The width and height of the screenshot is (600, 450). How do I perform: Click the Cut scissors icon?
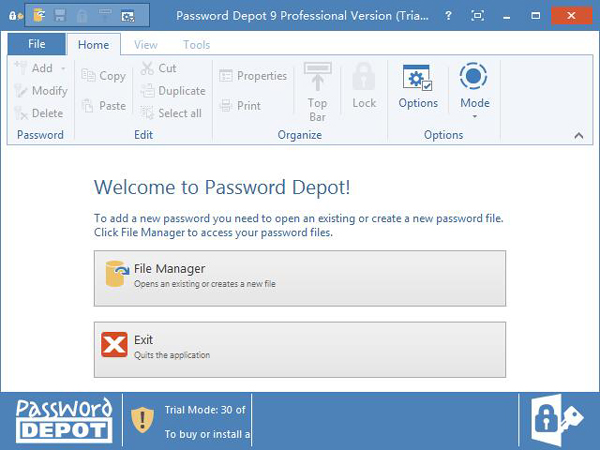[147, 68]
